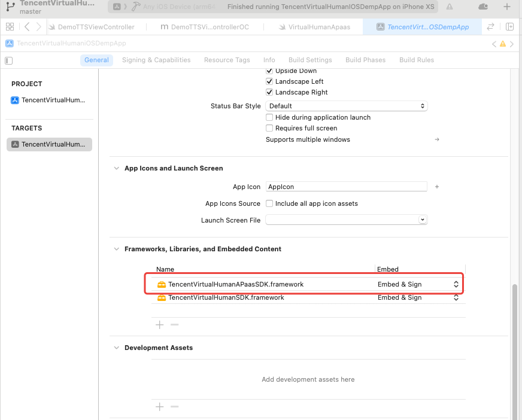This screenshot has width=522, height=420.
Task: Collapse the Development Assets section
Action: coord(117,348)
